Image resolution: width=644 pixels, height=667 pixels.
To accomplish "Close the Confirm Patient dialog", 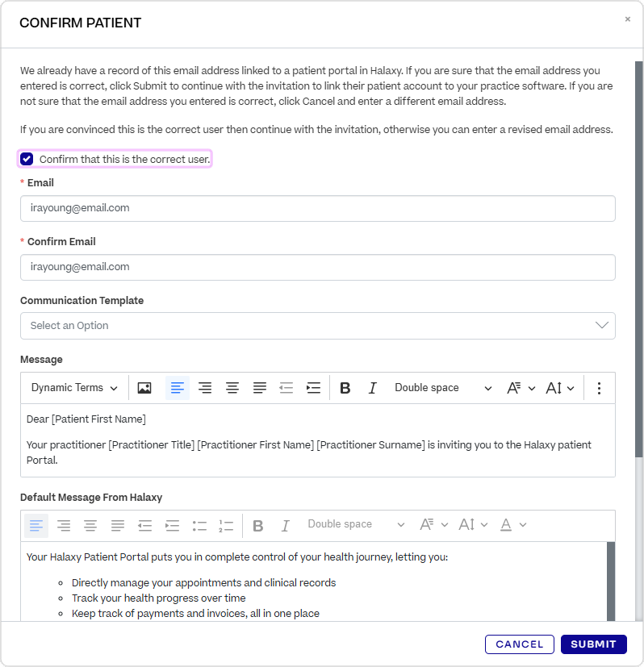I will [x=627, y=19].
